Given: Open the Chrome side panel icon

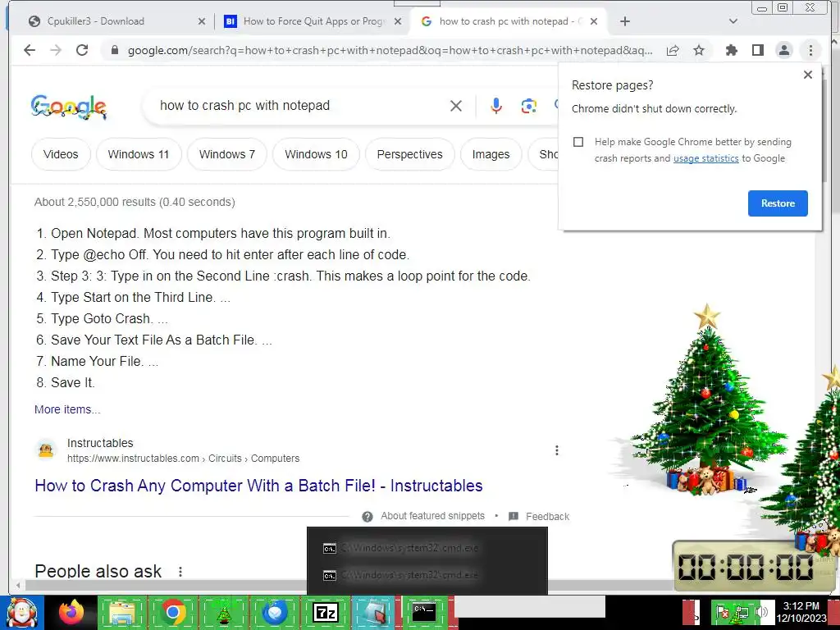Looking at the screenshot, I should [x=757, y=50].
